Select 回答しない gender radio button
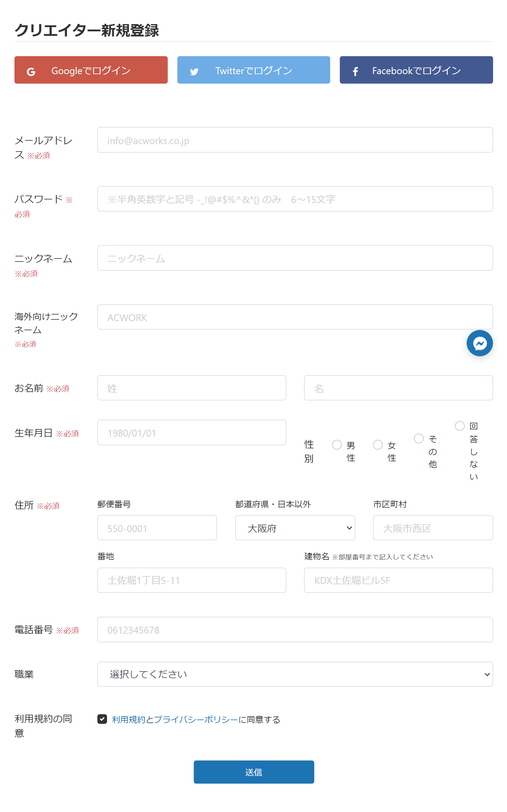 (x=459, y=426)
